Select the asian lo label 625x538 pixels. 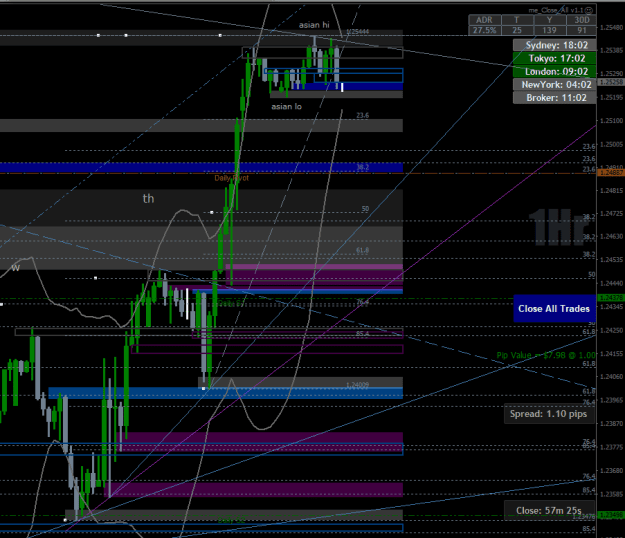[286, 106]
